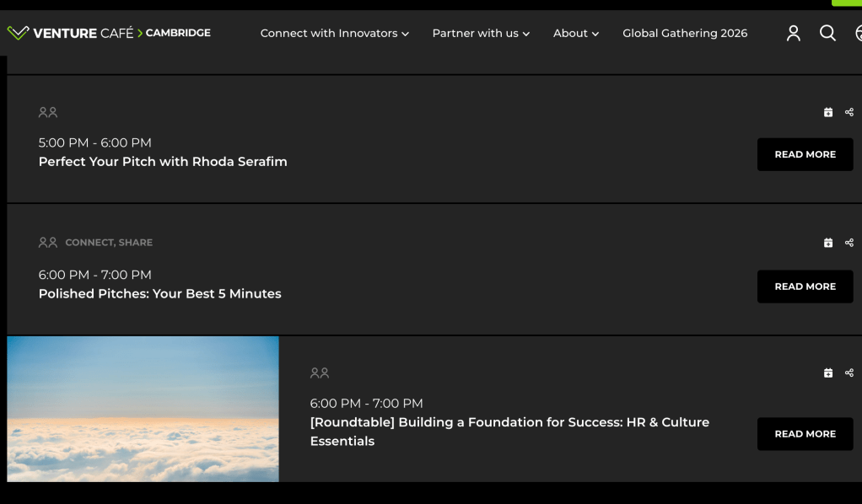The width and height of the screenshot is (862, 504).
Task: Open the About dropdown menu
Action: (576, 34)
